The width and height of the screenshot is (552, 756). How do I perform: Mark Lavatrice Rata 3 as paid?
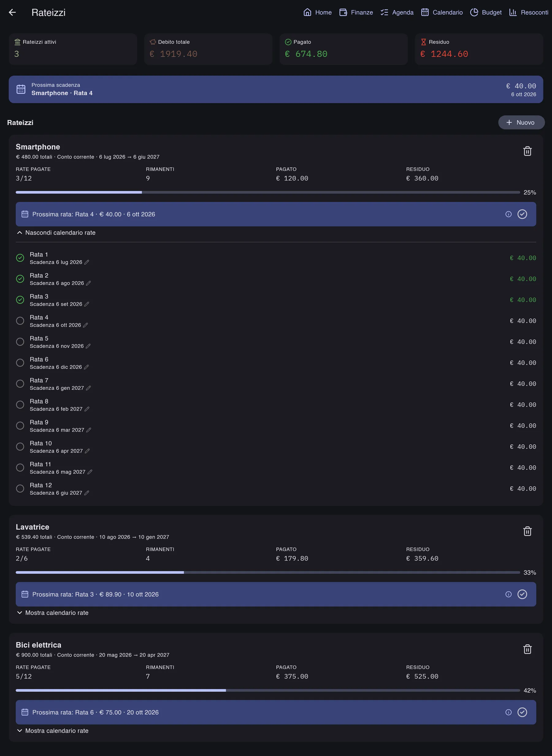522,594
